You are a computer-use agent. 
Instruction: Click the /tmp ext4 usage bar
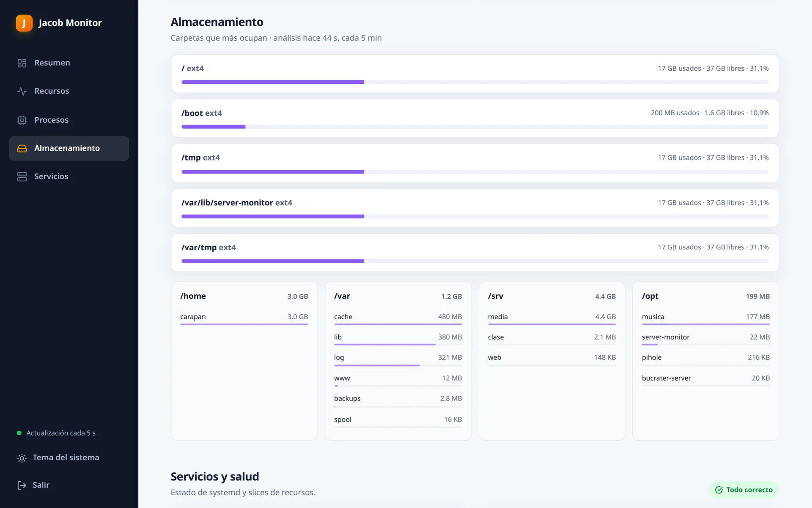point(475,172)
